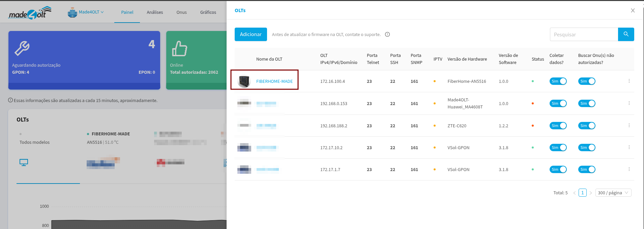Click the search magnifier button
Screen dimensions: 644x229
tap(626, 34)
